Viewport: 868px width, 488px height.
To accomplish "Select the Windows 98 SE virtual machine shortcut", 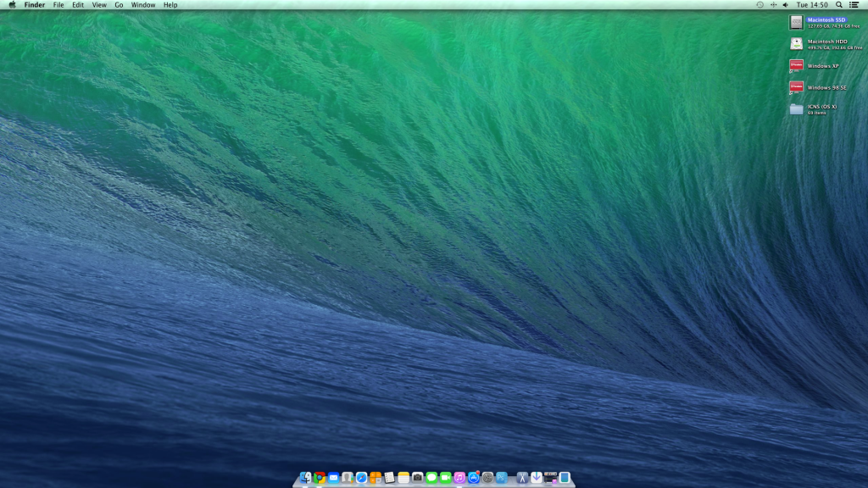I will coord(818,87).
